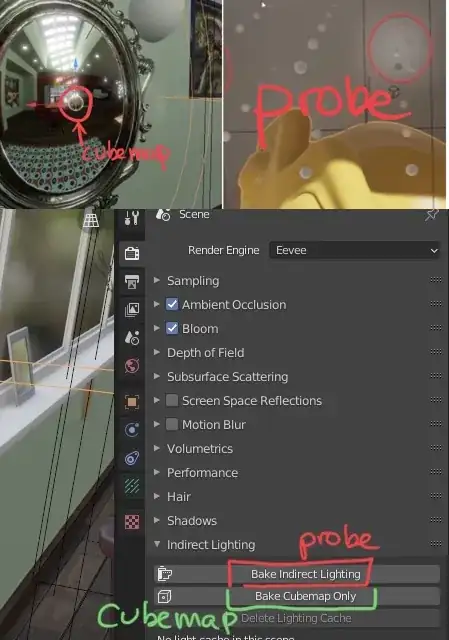This screenshot has width=449, height=640.
Task: Open the Object Data (light probe) tab icon
Action: tap(131, 486)
